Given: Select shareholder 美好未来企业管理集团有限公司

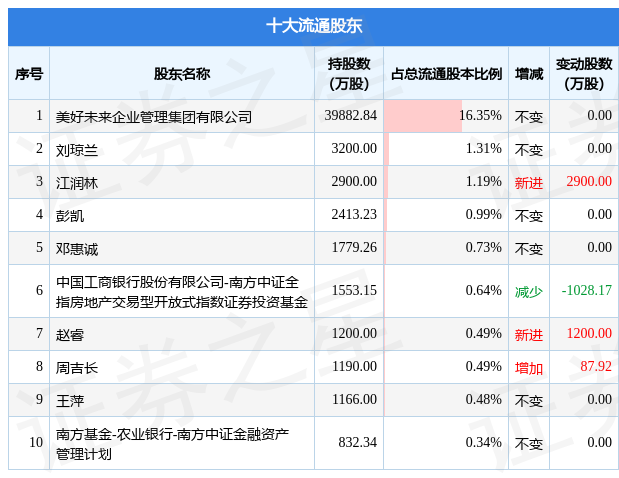Looking at the screenshot, I should point(154,116).
